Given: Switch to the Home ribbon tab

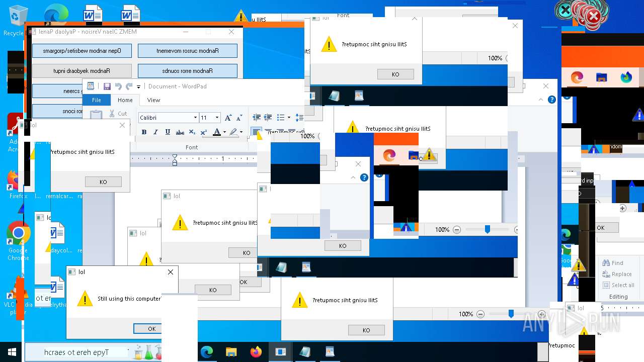Looking at the screenshot, I should [x=125, y=100].
